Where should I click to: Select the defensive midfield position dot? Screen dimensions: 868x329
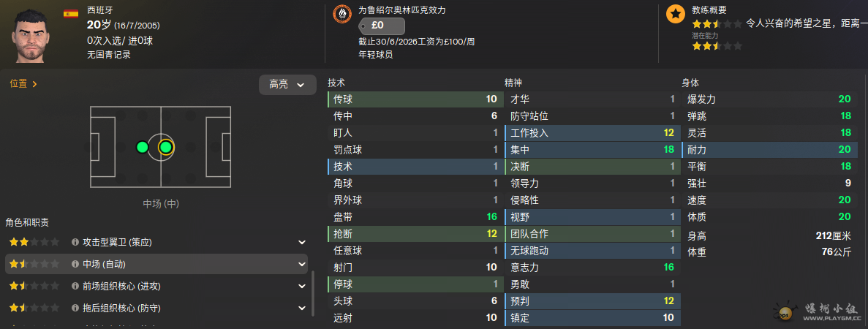[143, 147]
